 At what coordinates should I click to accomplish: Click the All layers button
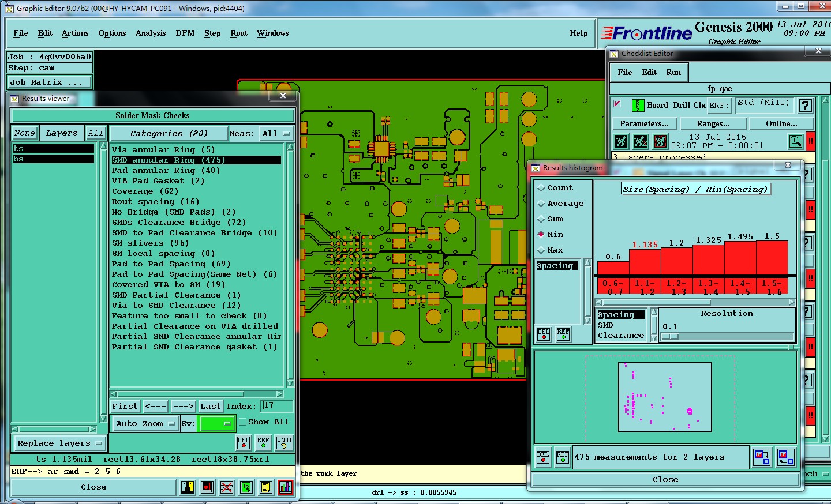pos(95,133)
